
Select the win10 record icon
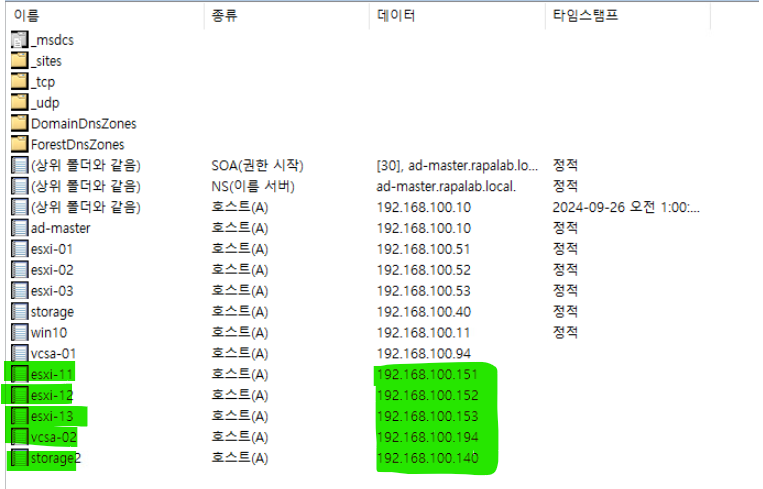(x=19, y=333)
